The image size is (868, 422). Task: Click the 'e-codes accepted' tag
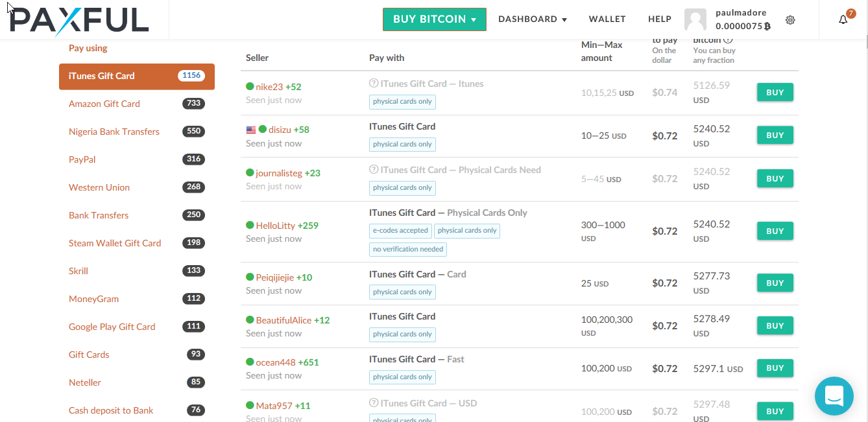[x=400, y=231]
